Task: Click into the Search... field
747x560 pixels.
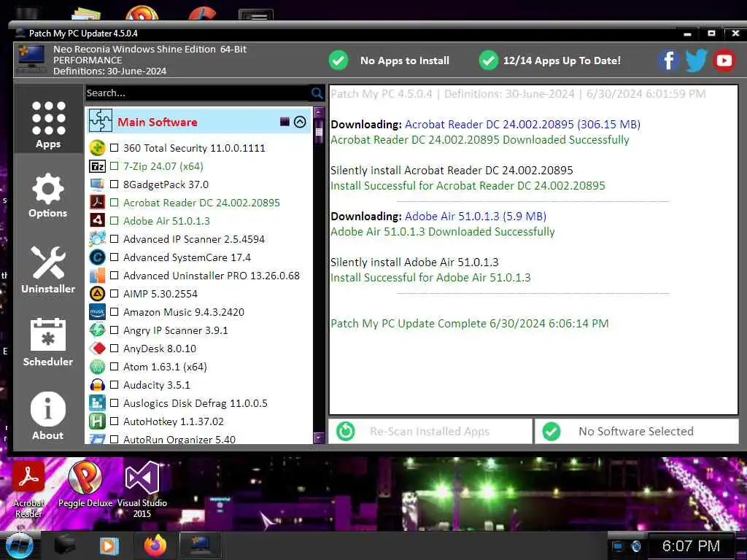Action: tap(197, 93)
